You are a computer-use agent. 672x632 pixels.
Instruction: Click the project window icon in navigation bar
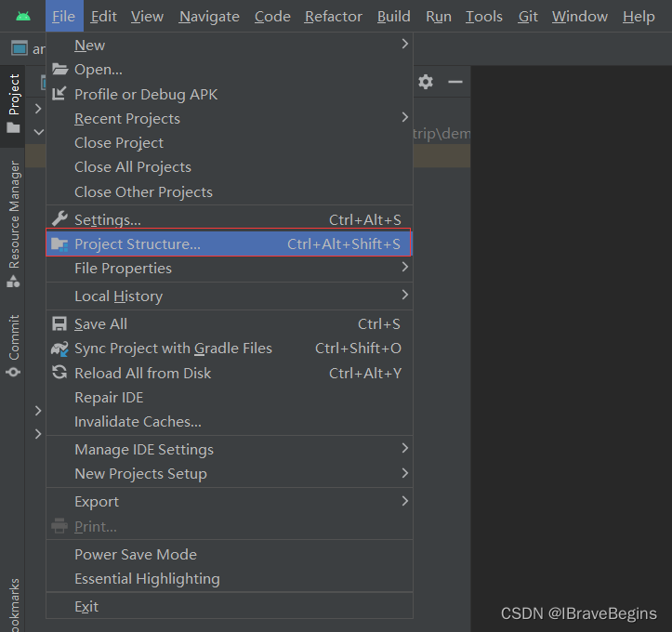(x=20, y=48)
